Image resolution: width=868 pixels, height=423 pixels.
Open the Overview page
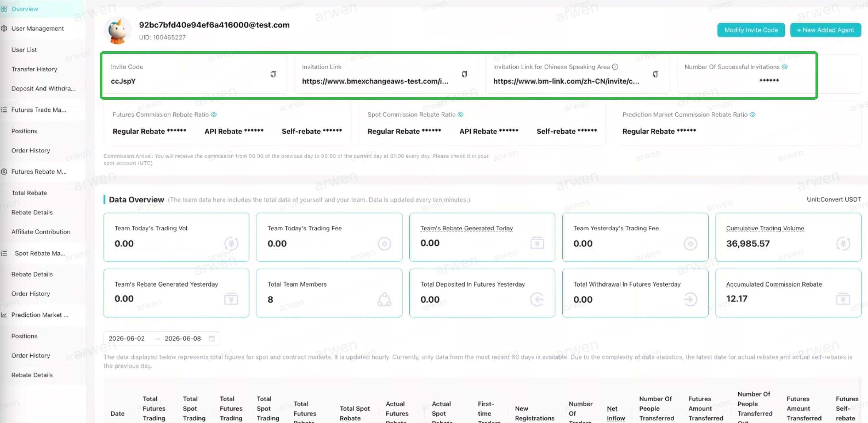[25, 9]
